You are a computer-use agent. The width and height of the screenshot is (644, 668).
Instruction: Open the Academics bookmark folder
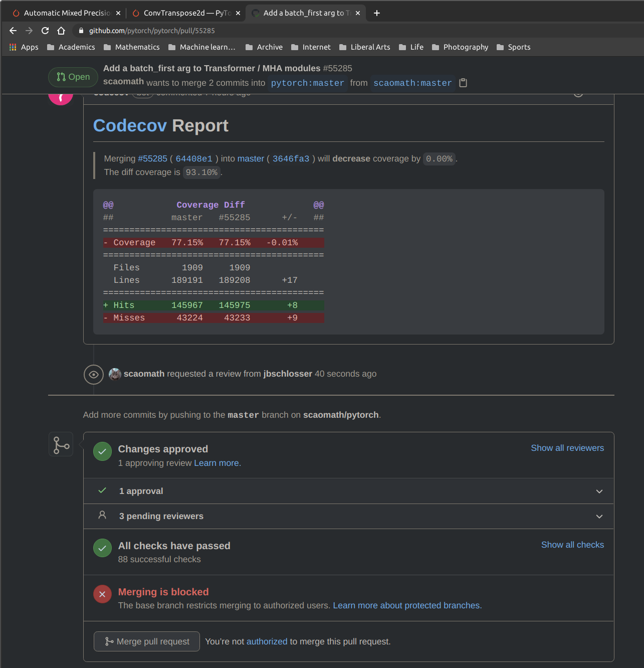coord(71,47)
